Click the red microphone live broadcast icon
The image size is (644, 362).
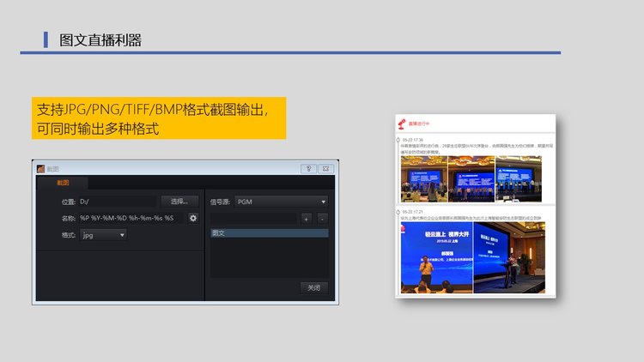point(401,124)
